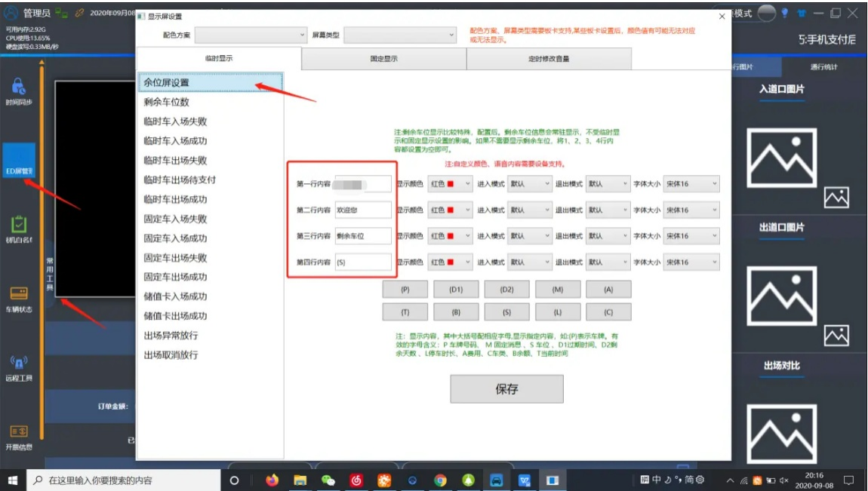Open the notification center icon
The height and width of the screenshot is (491, 868).
[x=848, y=480]
